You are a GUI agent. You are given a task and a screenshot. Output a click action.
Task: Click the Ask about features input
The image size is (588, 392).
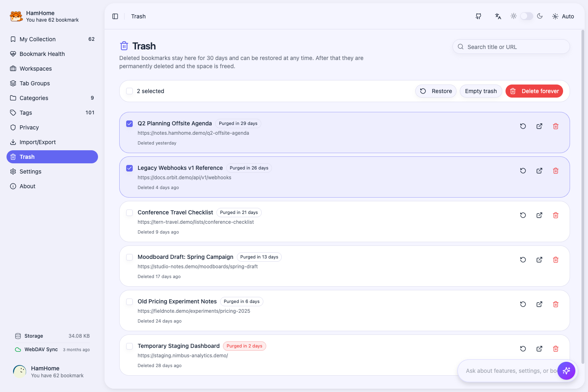point(510,371)
